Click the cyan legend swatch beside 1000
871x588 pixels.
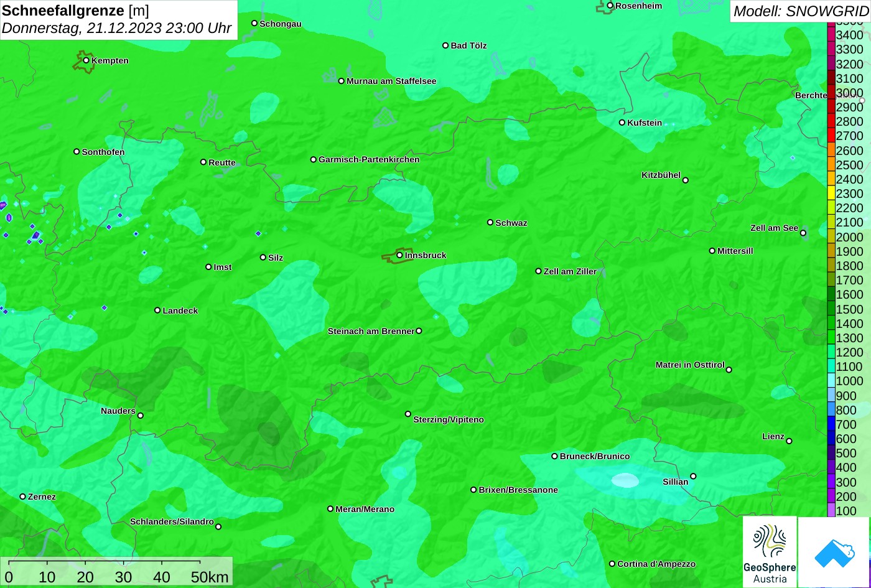point(831,381)
